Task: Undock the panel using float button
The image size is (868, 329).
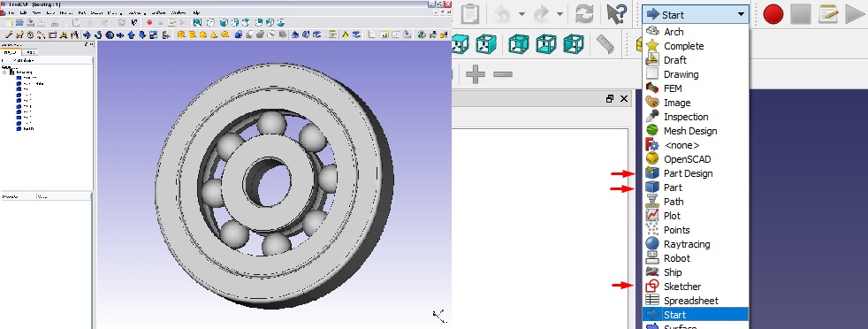Action: pyautogui.click(x=610, y=99)
